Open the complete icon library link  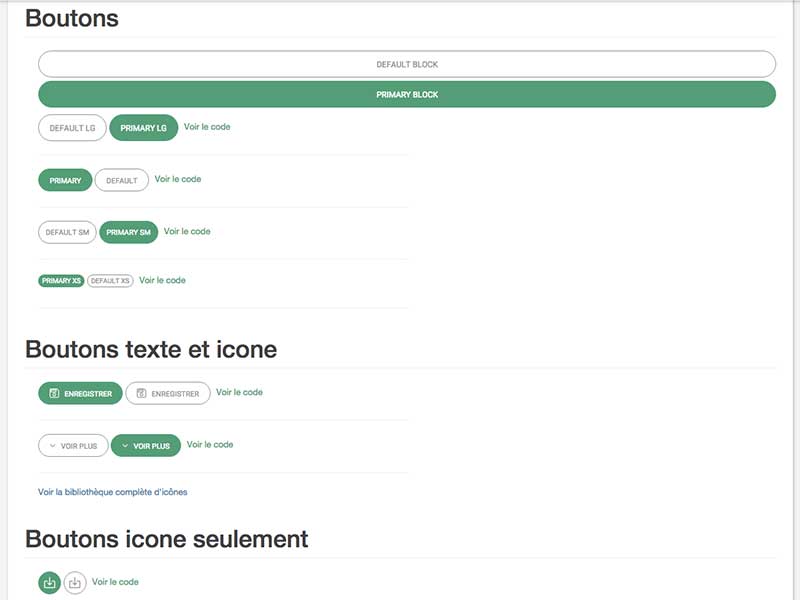coord(113,492)
